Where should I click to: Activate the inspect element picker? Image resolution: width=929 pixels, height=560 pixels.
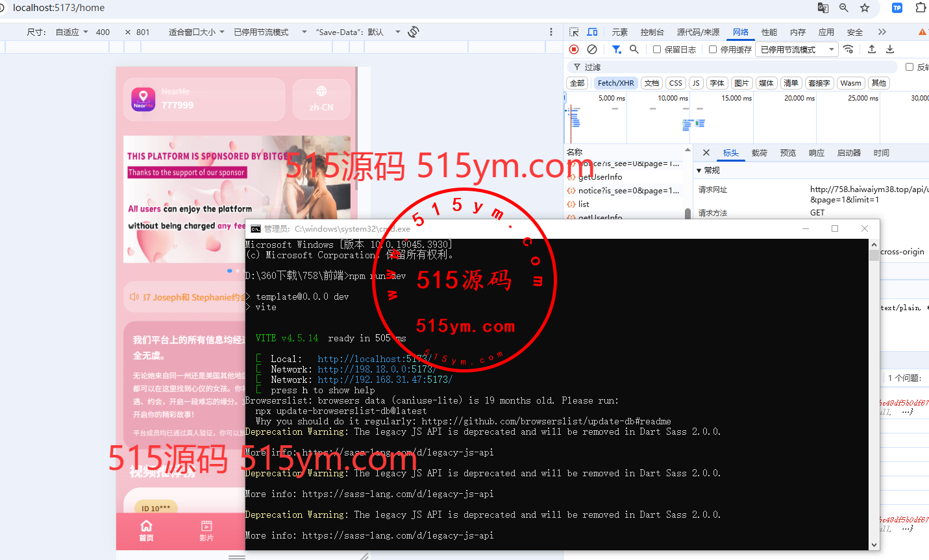(x=574, y=32)
